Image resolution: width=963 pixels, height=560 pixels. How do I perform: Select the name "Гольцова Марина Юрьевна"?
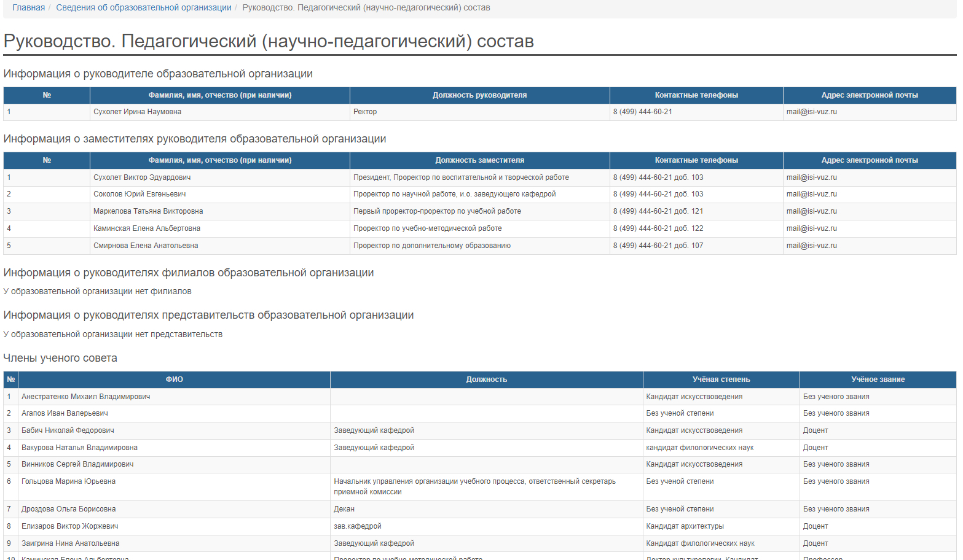(68, 481)
